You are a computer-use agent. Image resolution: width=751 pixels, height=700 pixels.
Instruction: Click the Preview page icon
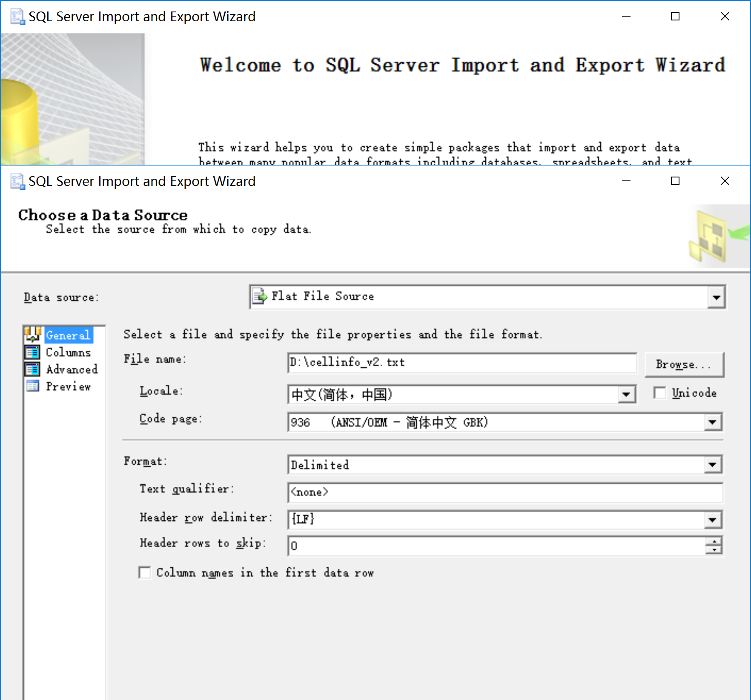(33, 386)
